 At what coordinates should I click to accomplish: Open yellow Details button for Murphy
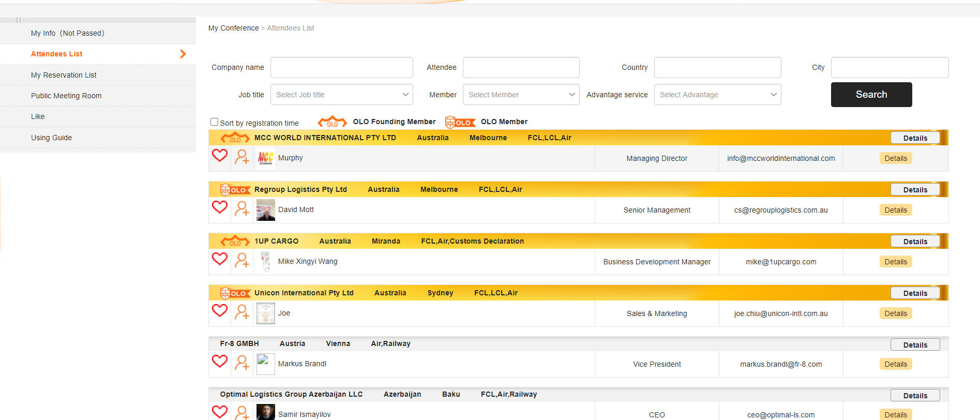(x=896, y=158)
